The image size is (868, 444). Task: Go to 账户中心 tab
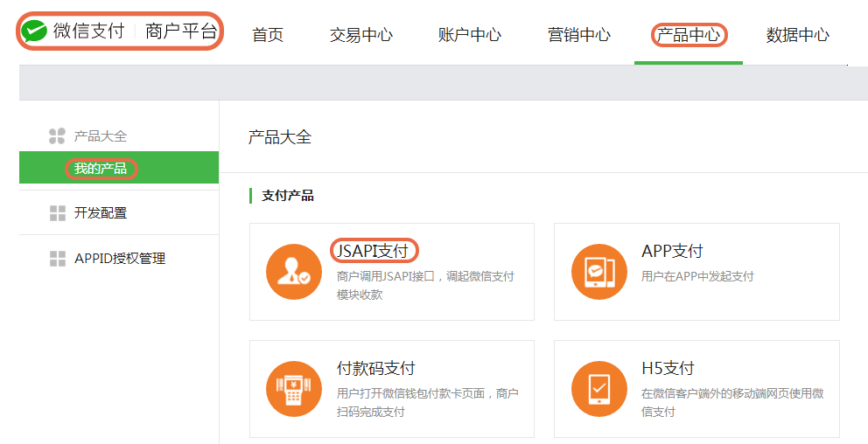point(469,35)
